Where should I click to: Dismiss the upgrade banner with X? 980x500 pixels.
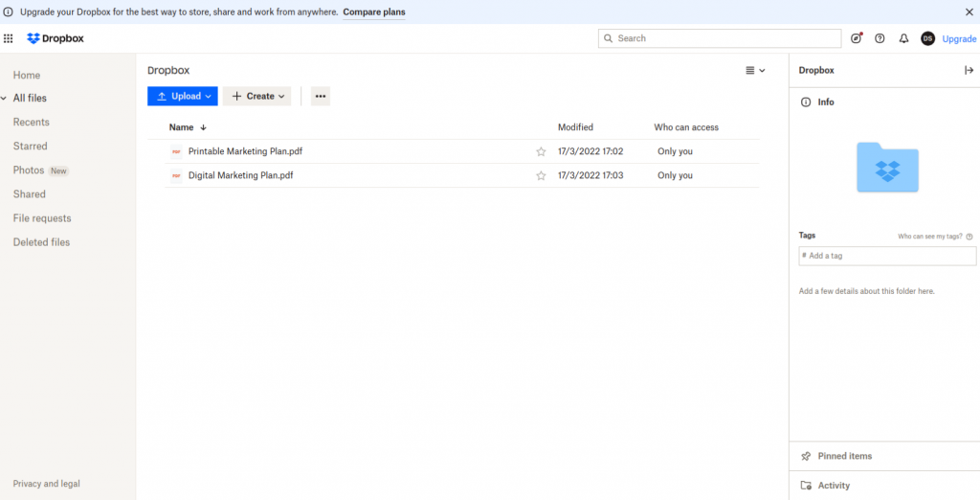tap(969, 11)
